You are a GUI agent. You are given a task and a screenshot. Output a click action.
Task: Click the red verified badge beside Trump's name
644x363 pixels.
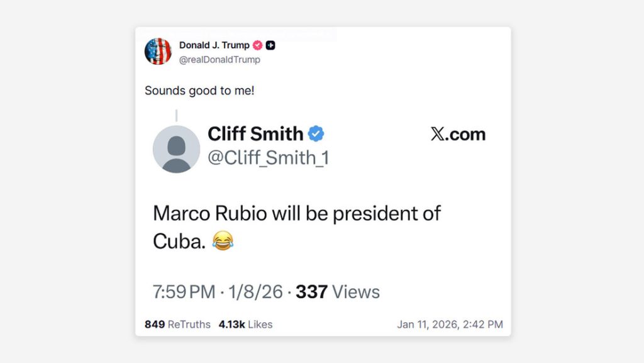pyautogui.click(x=258, y=45)
